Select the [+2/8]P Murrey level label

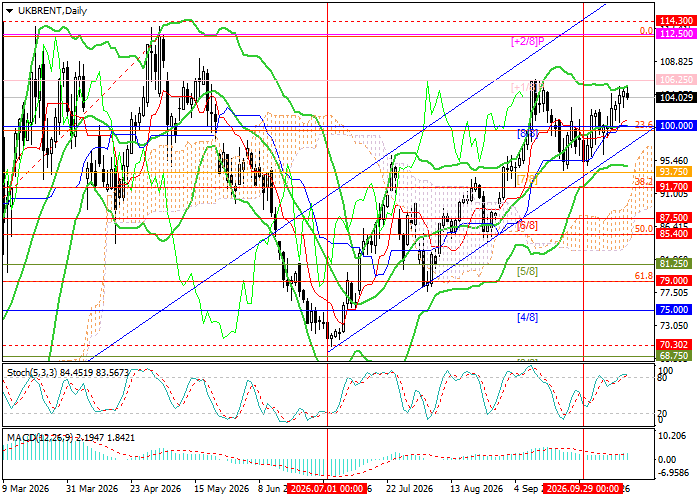pos(528,42)
